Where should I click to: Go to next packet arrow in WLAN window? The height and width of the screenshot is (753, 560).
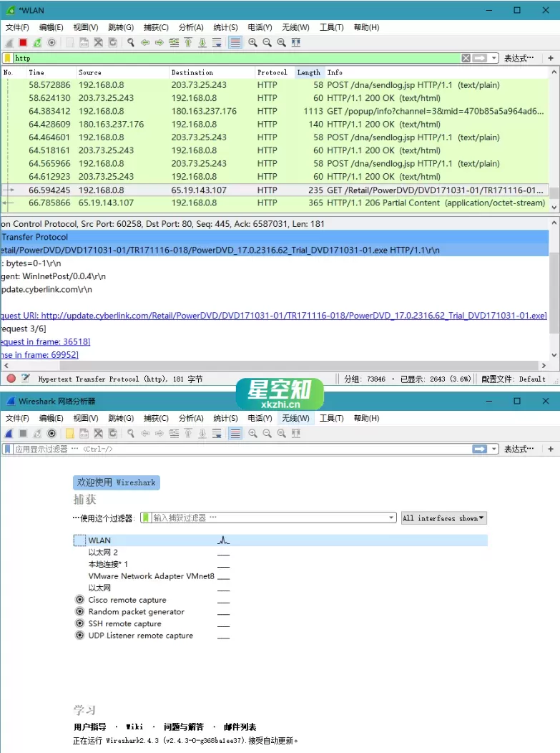click(159, 43)
